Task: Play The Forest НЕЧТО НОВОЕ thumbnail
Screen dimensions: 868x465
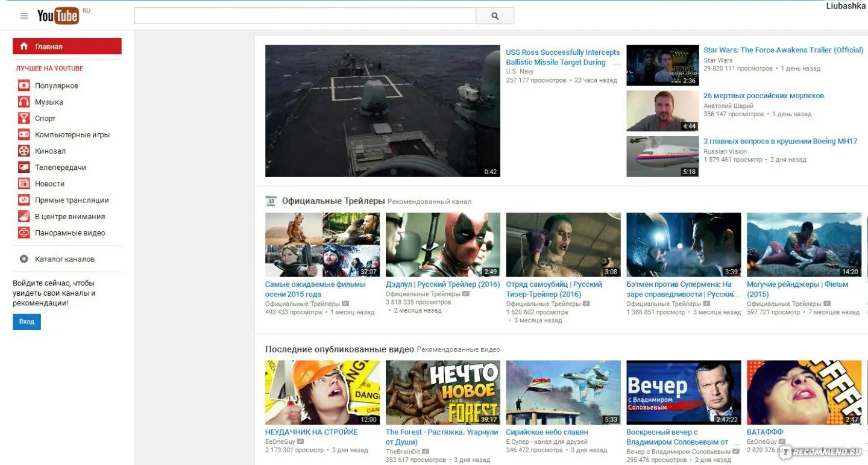Action: pos(443,393)
